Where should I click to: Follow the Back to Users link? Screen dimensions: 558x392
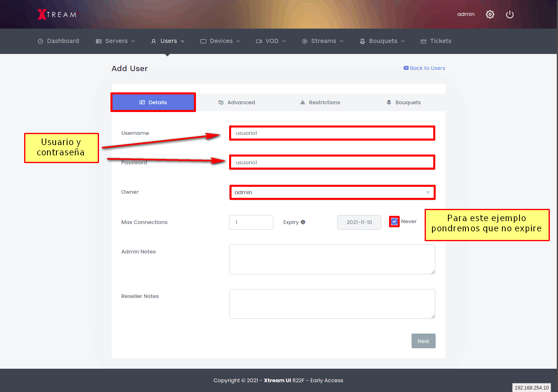(x=424, y=68)
